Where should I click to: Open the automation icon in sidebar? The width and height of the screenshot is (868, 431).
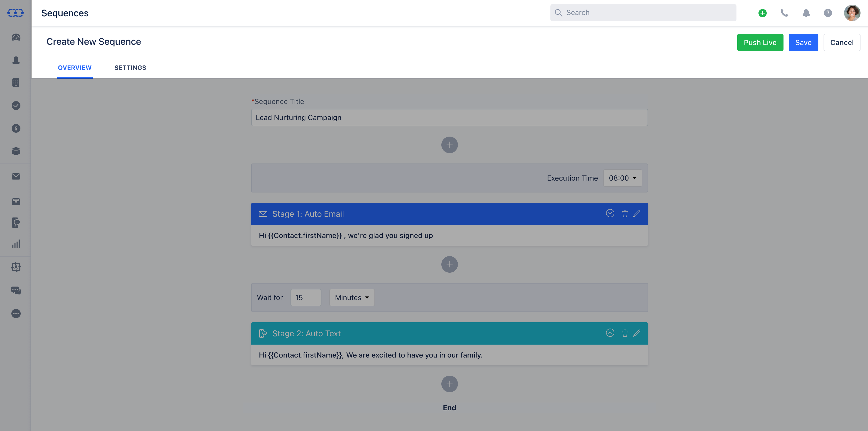[x=16, y=267]
